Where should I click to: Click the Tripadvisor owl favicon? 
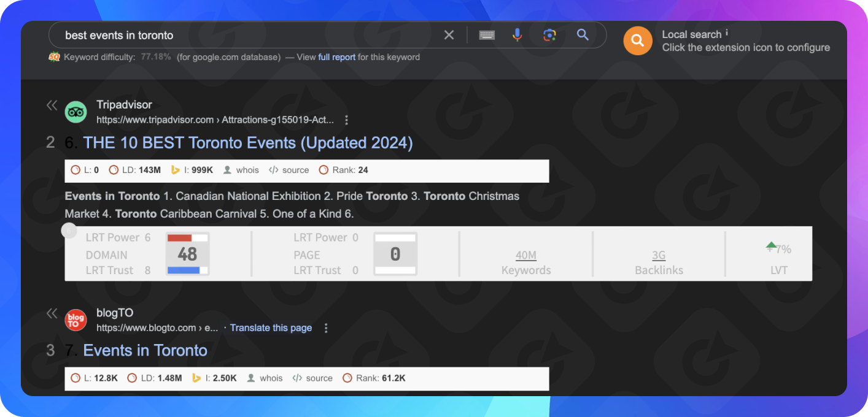click(76, 112)
